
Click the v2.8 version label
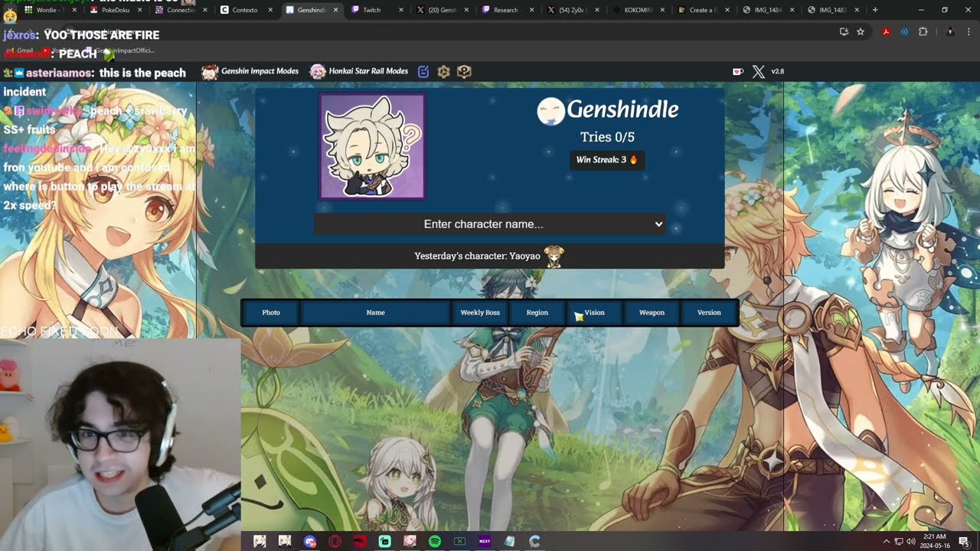[777, 71]
